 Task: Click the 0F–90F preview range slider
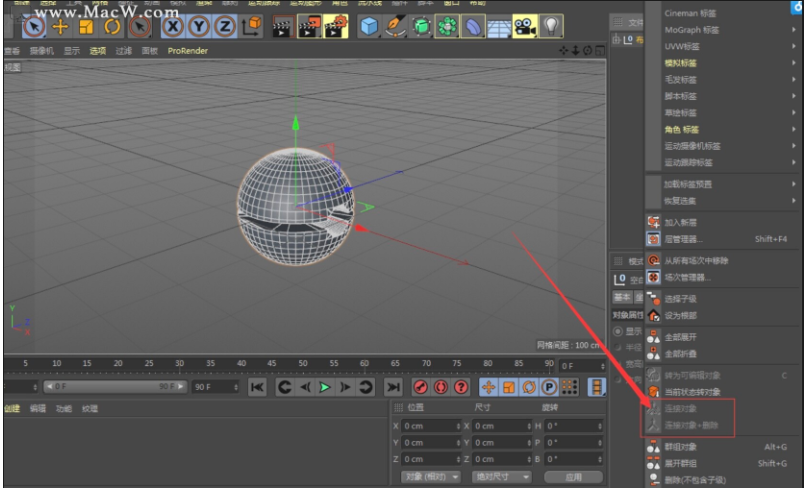coord(114,386)
